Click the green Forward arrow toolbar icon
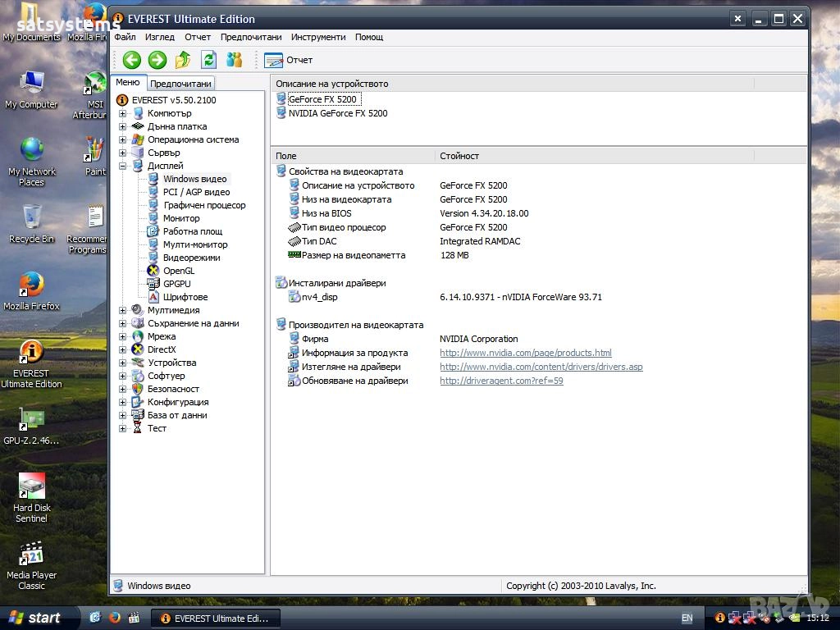 point(157,60)
